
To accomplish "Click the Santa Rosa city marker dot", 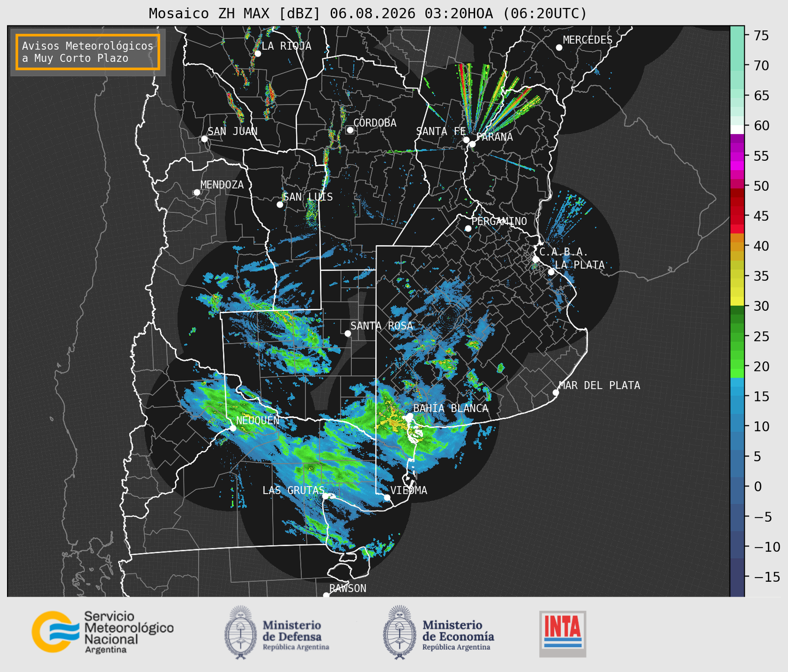I will tap(348, 333).
